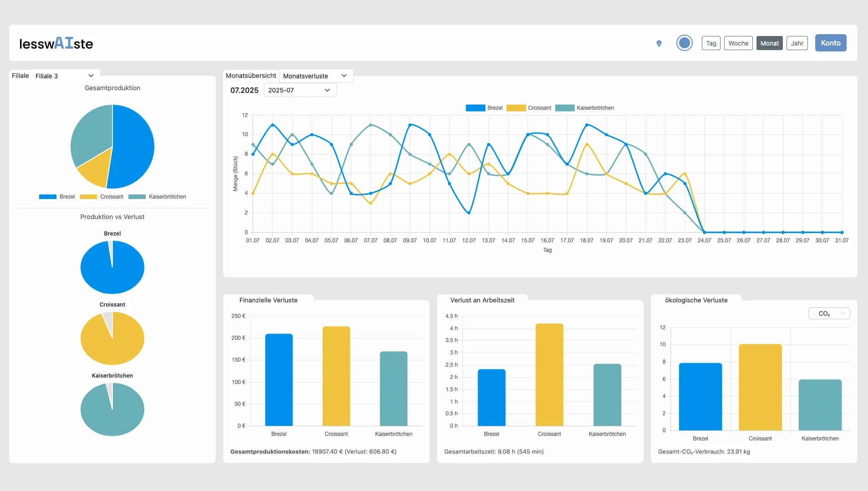Select the Monat view button
Screen dimensions: 868x491
tap(769, 43)
